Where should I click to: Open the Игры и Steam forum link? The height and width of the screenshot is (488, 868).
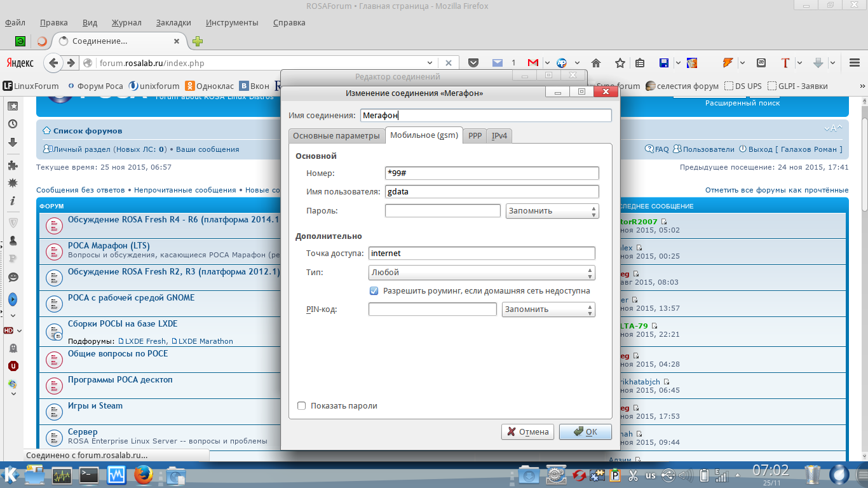pos(95,405)
